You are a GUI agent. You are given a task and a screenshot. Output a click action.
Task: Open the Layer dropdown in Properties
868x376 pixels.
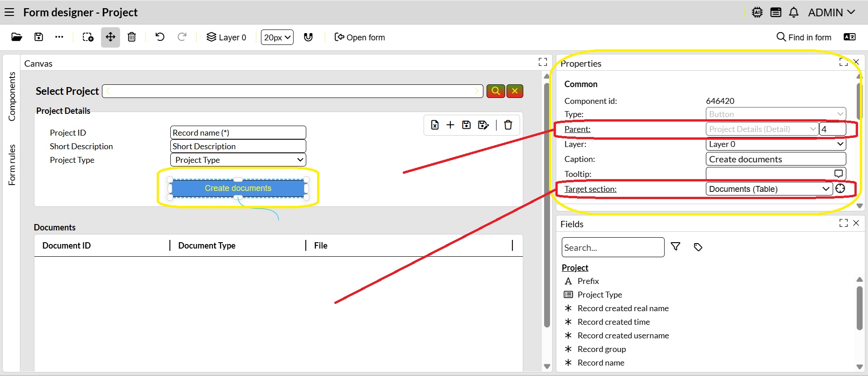click(x=776, y=144)
